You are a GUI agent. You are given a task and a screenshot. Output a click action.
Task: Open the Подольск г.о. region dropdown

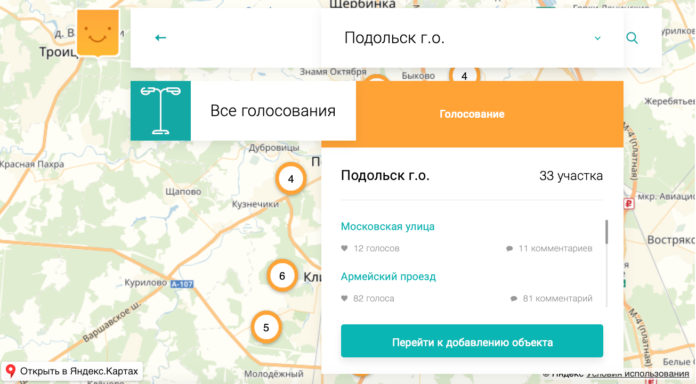pos(472,38)
